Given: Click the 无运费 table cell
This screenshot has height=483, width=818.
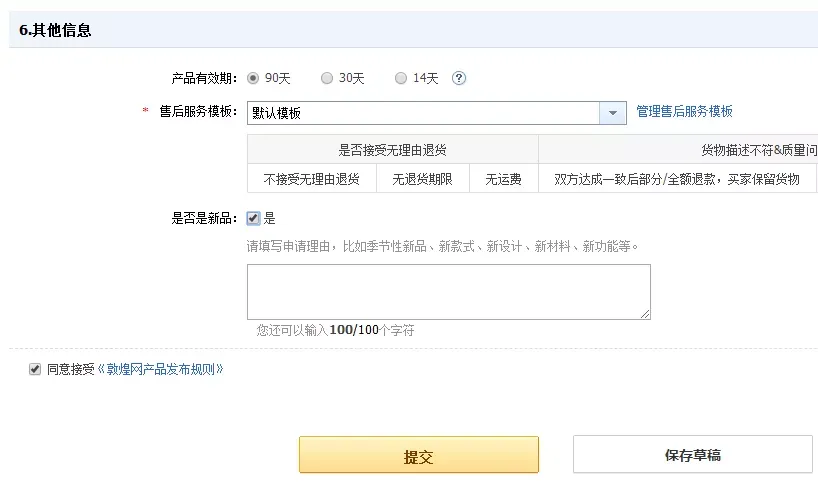Looking at the screenshot, I should click(503, 179).
